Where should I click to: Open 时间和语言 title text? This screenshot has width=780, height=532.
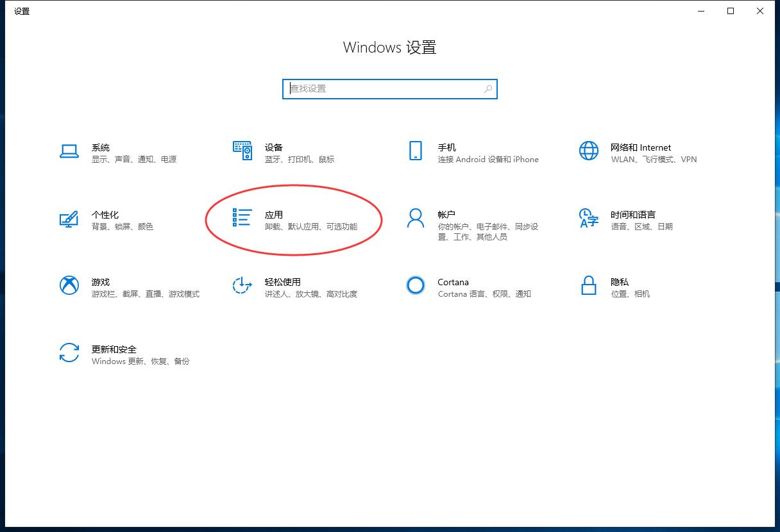633,215
